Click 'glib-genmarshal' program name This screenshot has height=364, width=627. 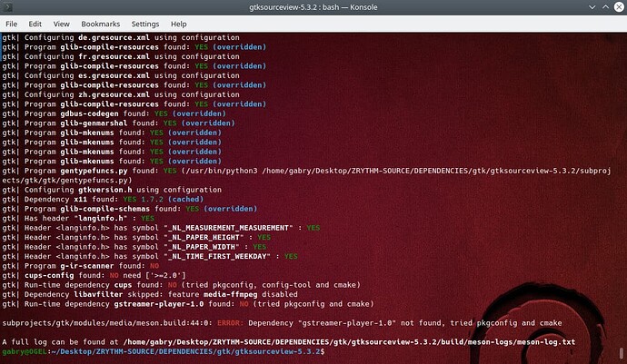pos(94,123)
